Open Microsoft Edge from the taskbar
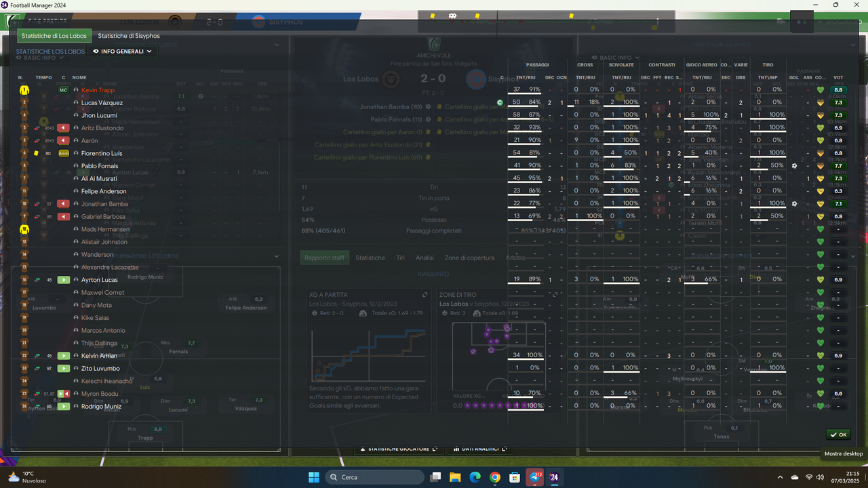Screen dimensions: 868x488 (x=475, y=477)
